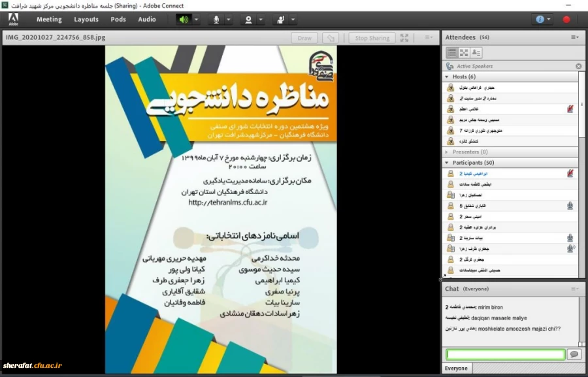Click the send message icon in Chat
588x377 pixels.
(573, 353)
